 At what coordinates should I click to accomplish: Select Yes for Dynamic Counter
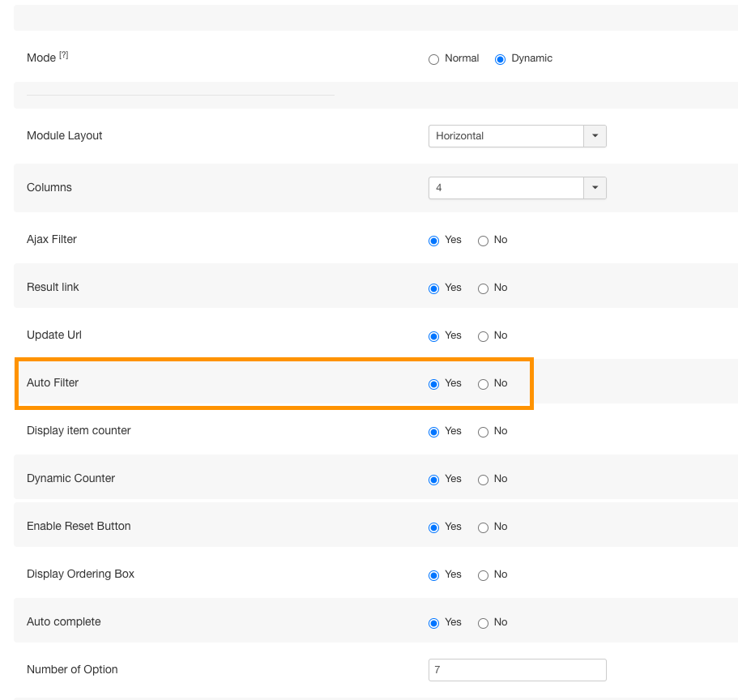coord(434,480)
